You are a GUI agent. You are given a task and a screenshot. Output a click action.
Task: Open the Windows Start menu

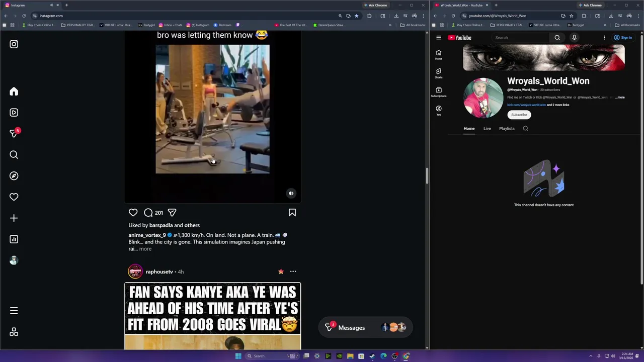238,356
